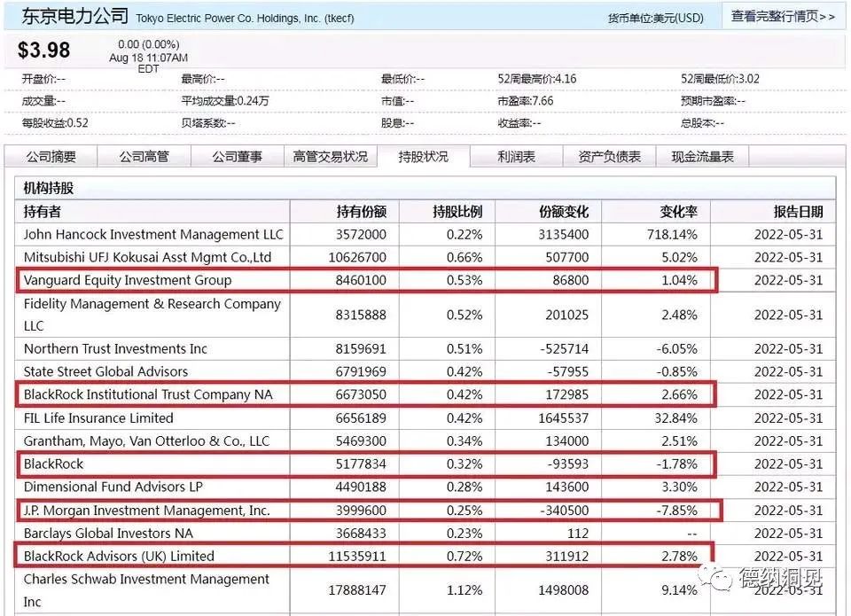Select J.P. Morgan Investment Management, Inc.
The width and height of the screenshot is (851, 616).
(x=146, y=511)
